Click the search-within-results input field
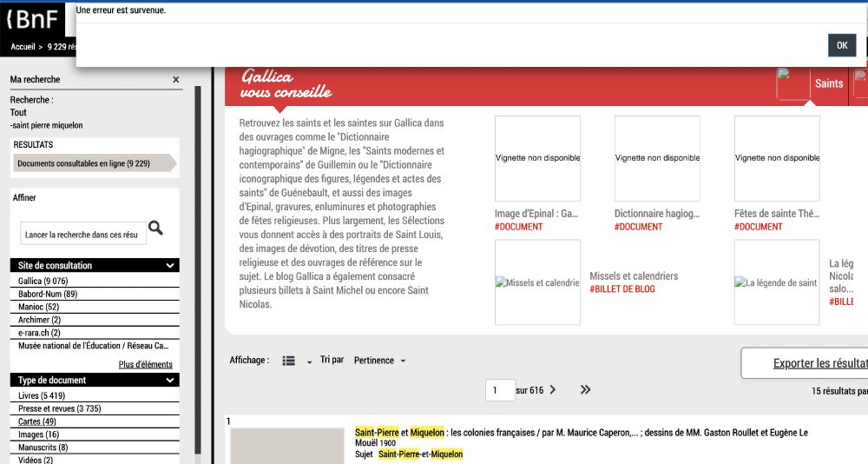 (83, 234)
